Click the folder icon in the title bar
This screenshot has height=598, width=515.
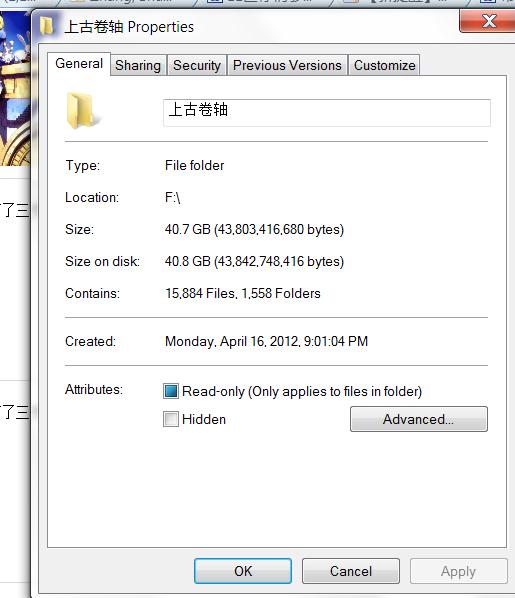pos(47,26)
